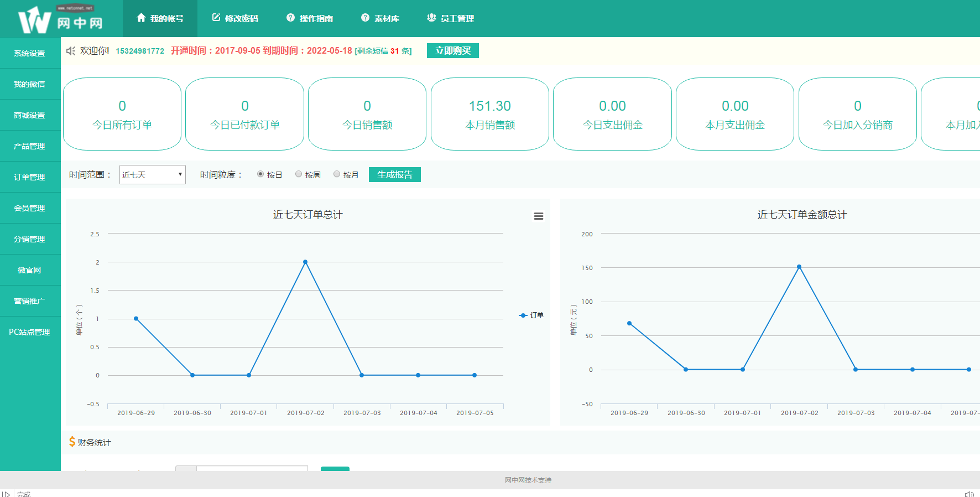Open the 时间范围 近七天 dropdown
The width and height of the screenshot is (980, 497).
coord(153,174)
